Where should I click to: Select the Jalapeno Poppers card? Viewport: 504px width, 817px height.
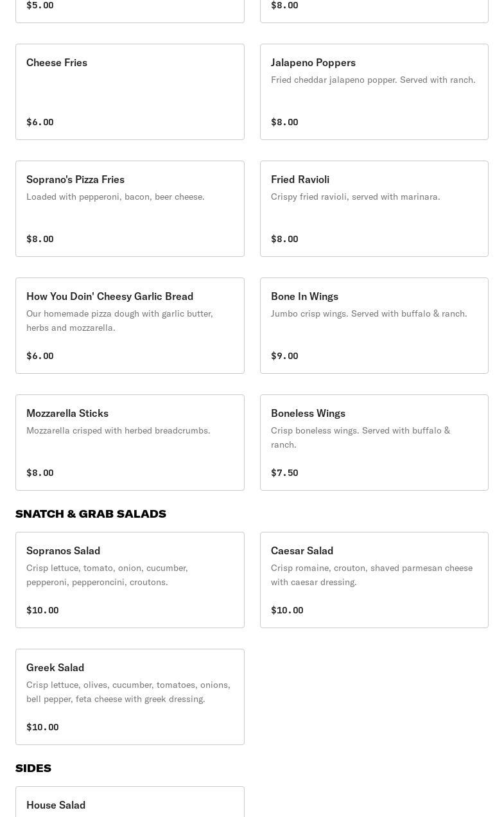point(374,91)
